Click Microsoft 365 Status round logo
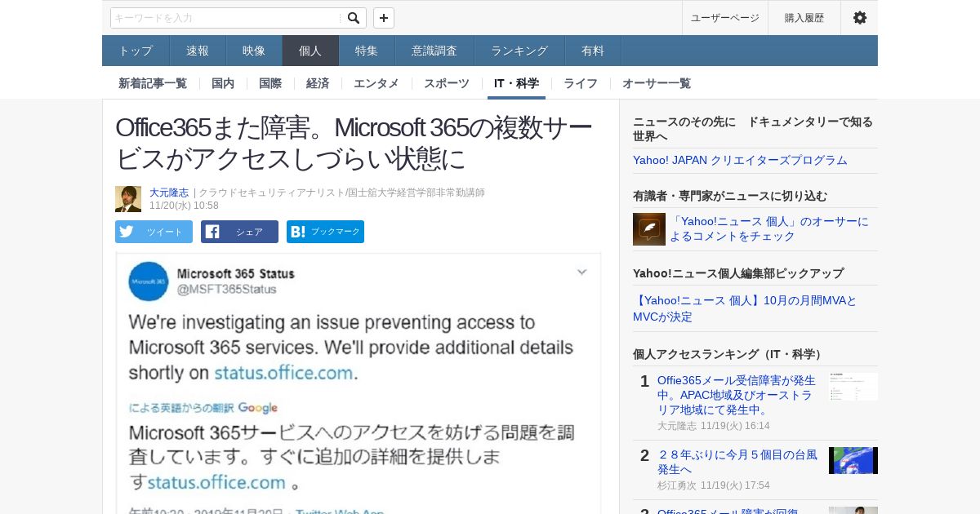The width and height of the screenshot is (980, 514). point(148,281)
